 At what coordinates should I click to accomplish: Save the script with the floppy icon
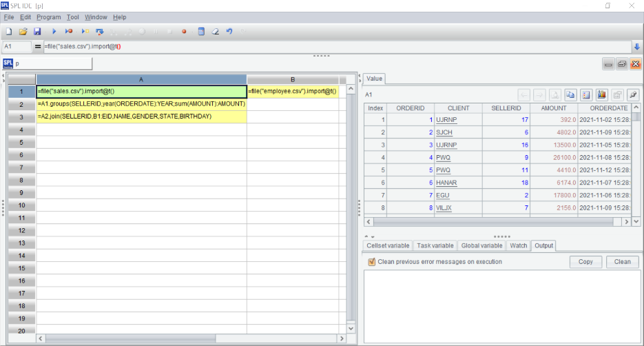(x=37, y=32)
